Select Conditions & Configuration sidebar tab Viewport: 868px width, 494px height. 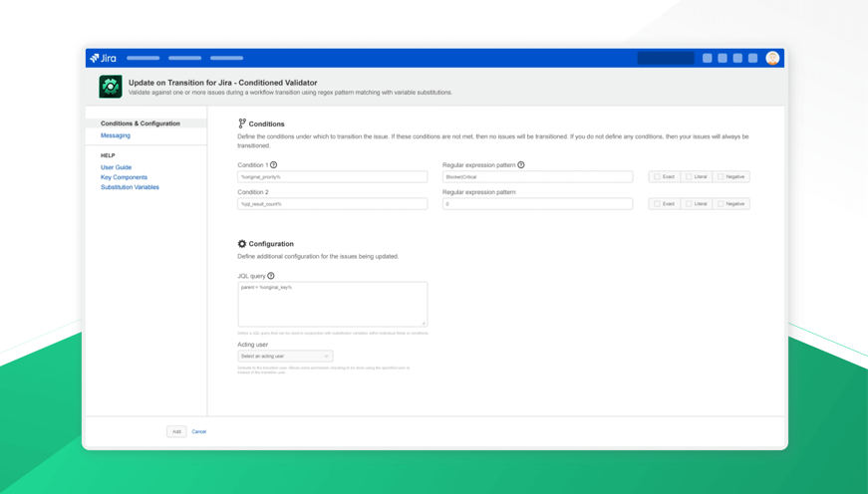146,123
